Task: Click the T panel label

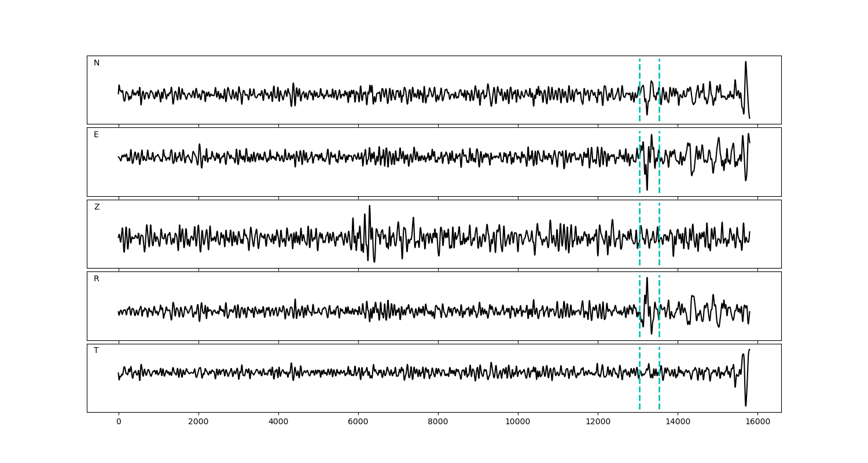Action: click(96, 351)
